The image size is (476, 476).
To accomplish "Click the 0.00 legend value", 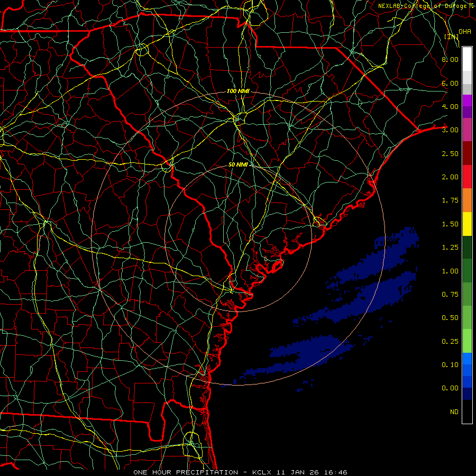I will click(450, 388).
